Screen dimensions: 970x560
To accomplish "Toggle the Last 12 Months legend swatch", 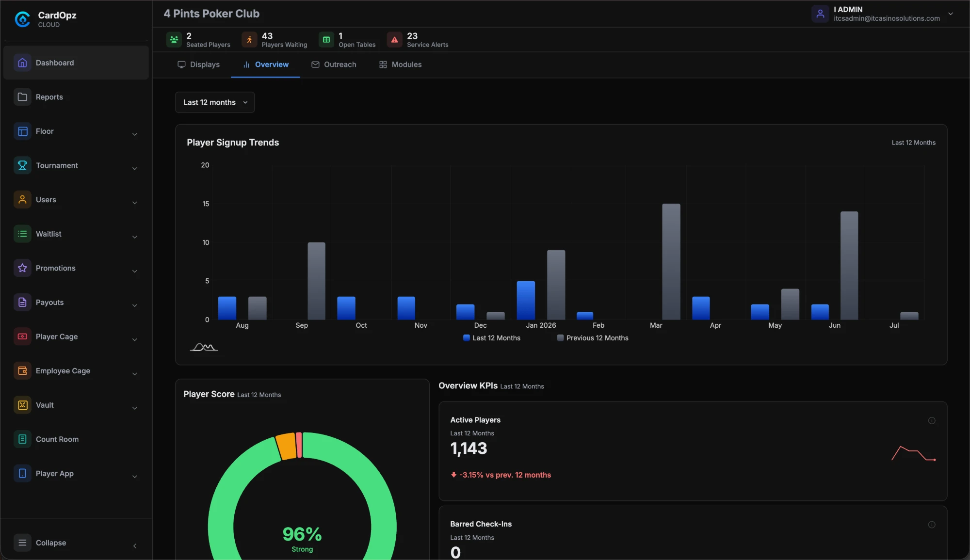I will (x=467, y=338).
